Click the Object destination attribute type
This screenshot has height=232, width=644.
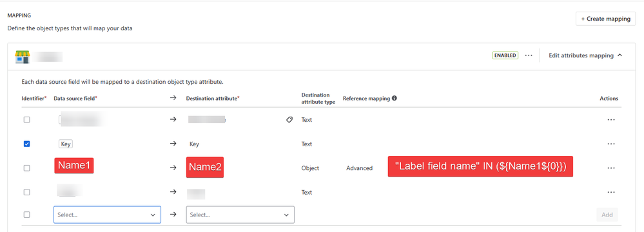[310, 168]
